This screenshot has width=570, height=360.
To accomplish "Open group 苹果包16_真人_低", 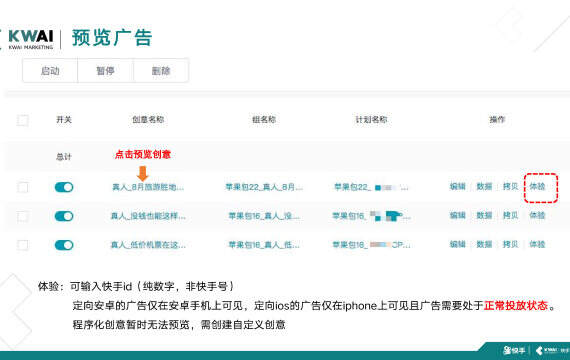I will pos(264,245).
